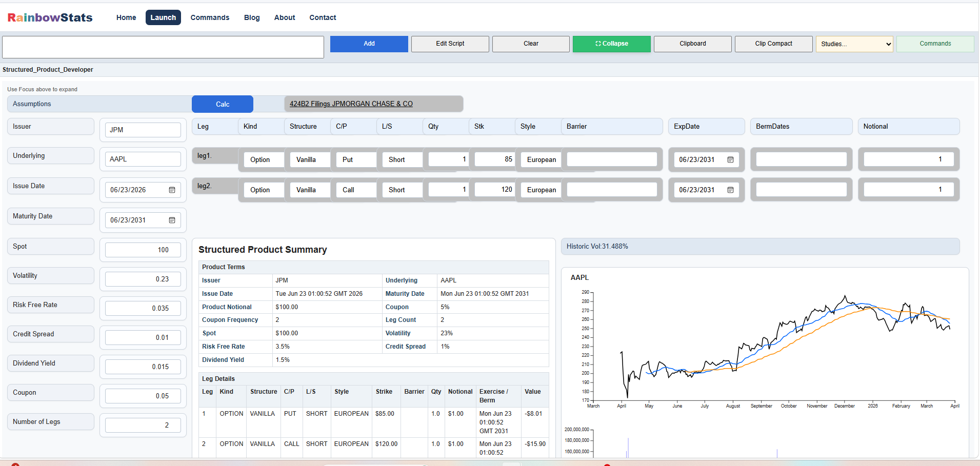Change leg2 Call selector
The height and width of the screenshot is (466, 980).
click(356, 190)
